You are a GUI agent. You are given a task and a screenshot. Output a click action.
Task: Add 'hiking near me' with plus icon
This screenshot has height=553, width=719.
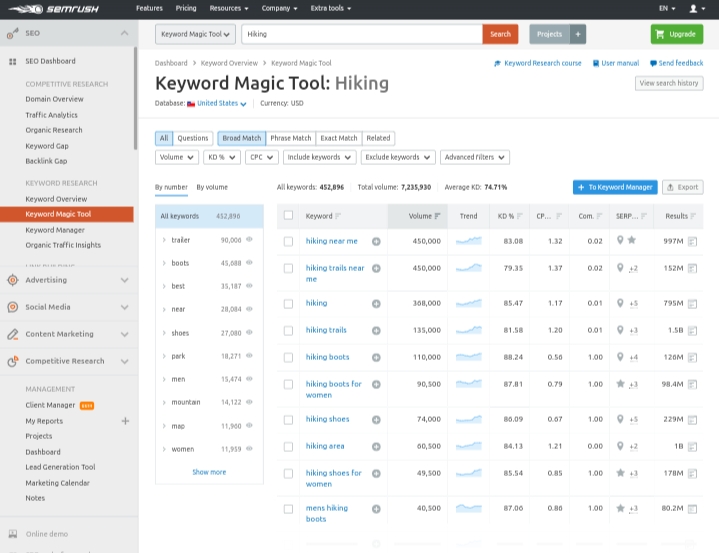(x=376, y=241)
